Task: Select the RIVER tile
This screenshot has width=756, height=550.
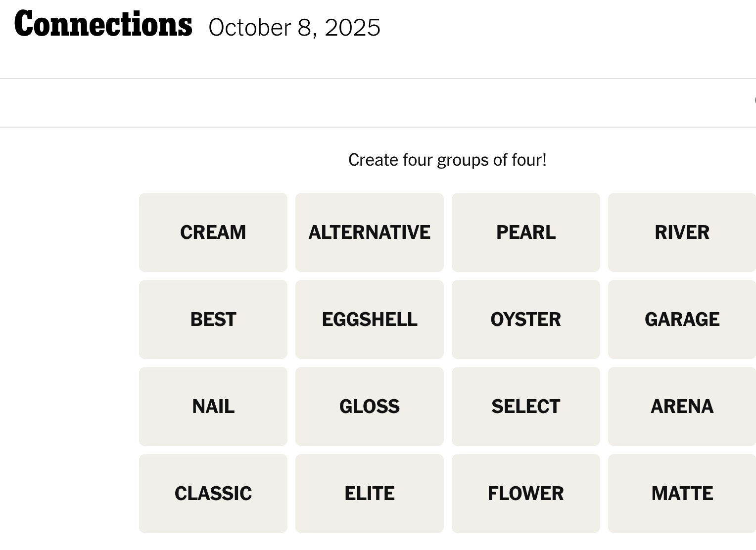Action: point(682,232)
